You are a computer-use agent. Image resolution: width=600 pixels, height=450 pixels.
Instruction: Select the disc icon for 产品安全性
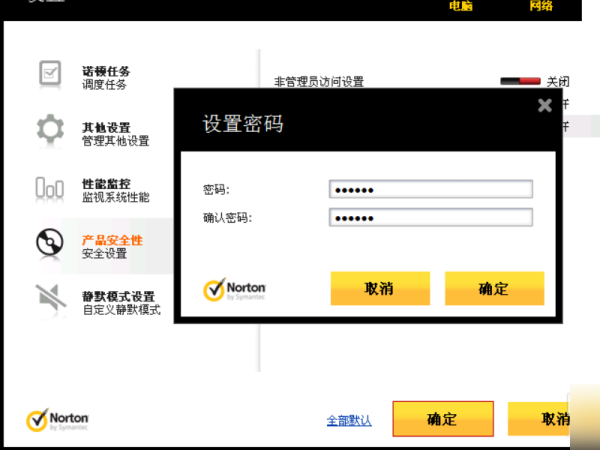click(x=50, y=242)
